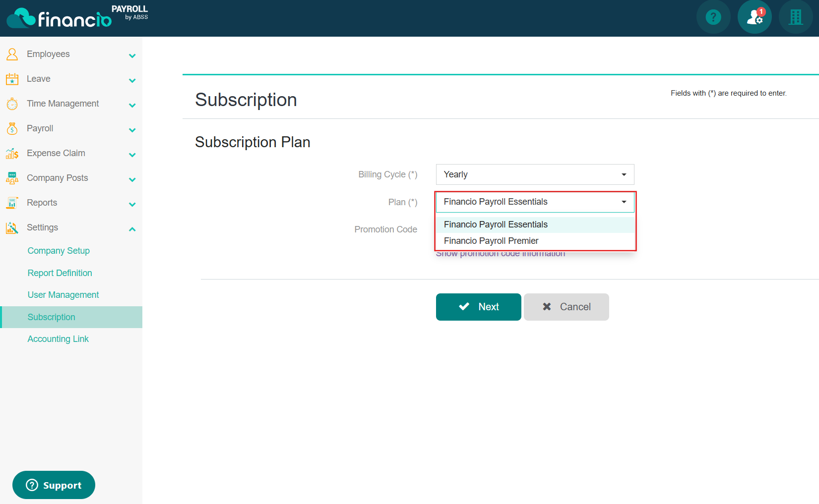Click the Employees person icon in sidebar
This screenshot has width=819, height=504.
click(12, 54)
